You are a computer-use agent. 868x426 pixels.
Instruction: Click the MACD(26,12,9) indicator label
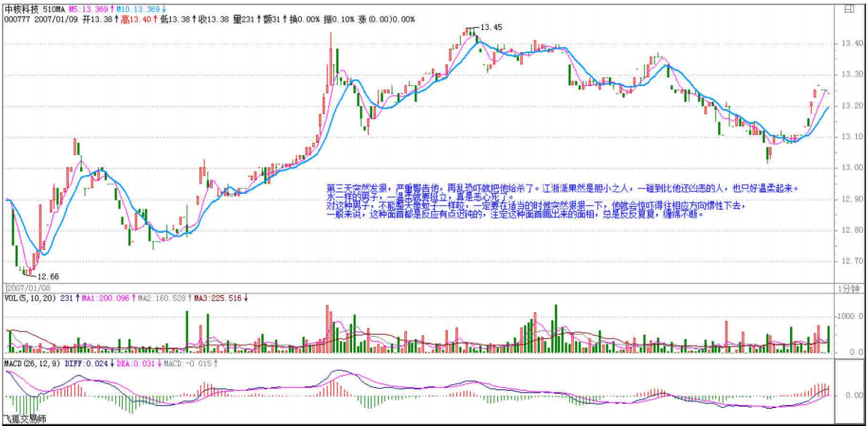(33, 364)
